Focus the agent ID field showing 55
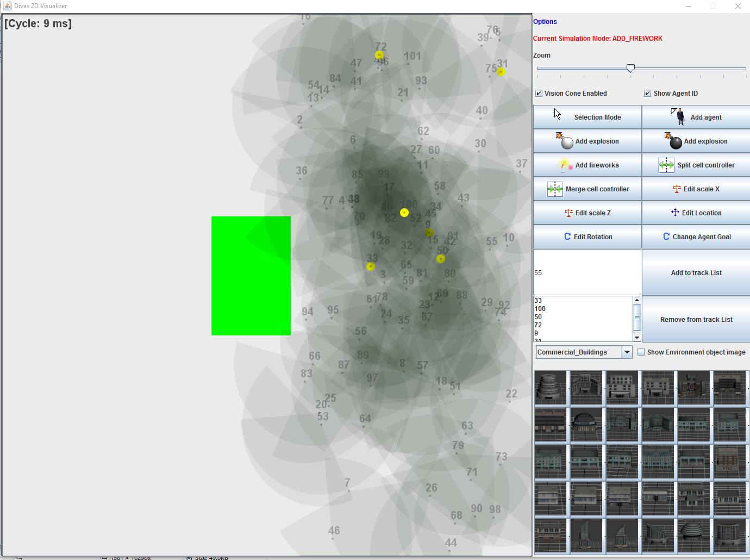Image resolution: width=750 pixels, height=560 pixels. click(587, 272)
